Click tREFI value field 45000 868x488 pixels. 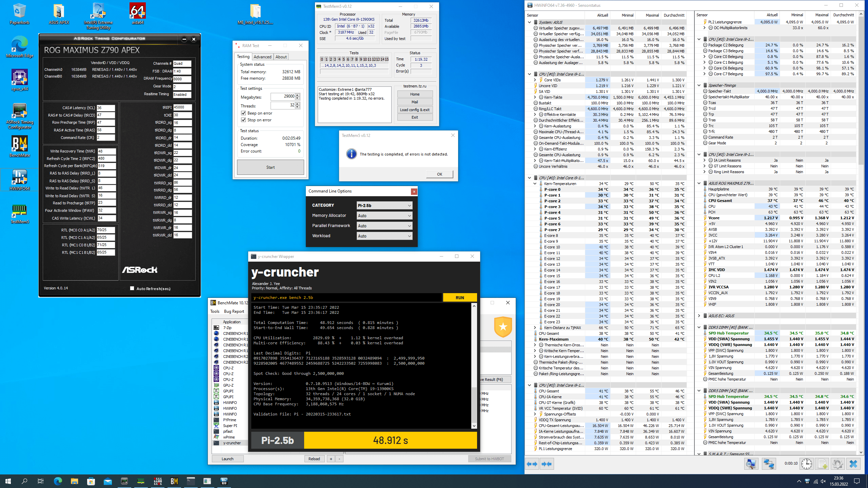click(x=182, y=107)
